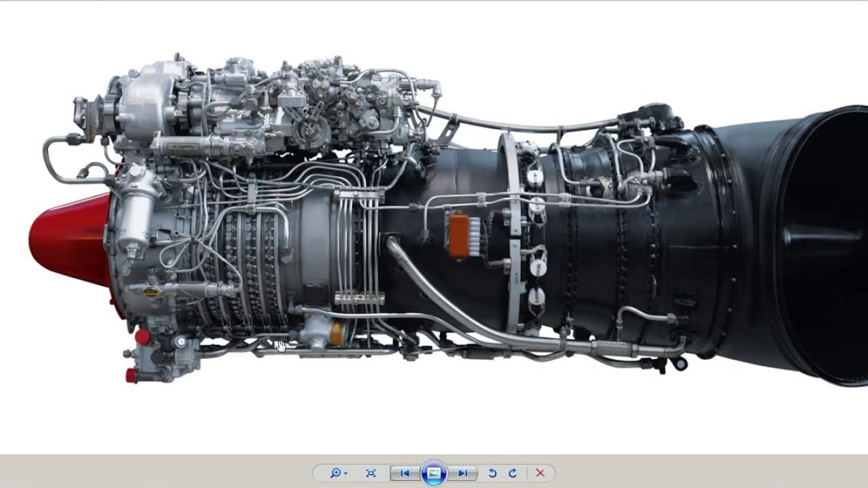Delete the picture with the red X
The width and height of the screenshot is (868, 488).
[540, 473]
